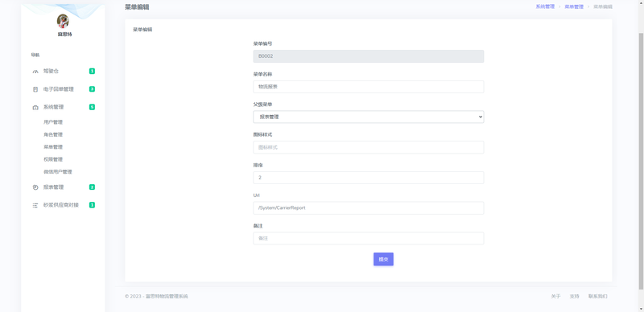Collapse the 系统管理 menu
Screen dimensions: 644x312
click(x=64, y=107)
